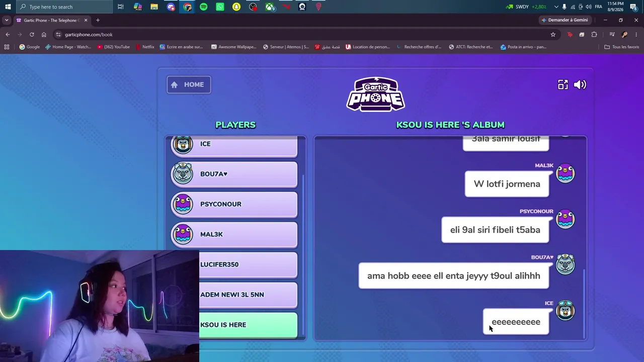Viewport: 644px width, 362px height.
Task: Open the Google bookmark
Action: click(30, 47)
